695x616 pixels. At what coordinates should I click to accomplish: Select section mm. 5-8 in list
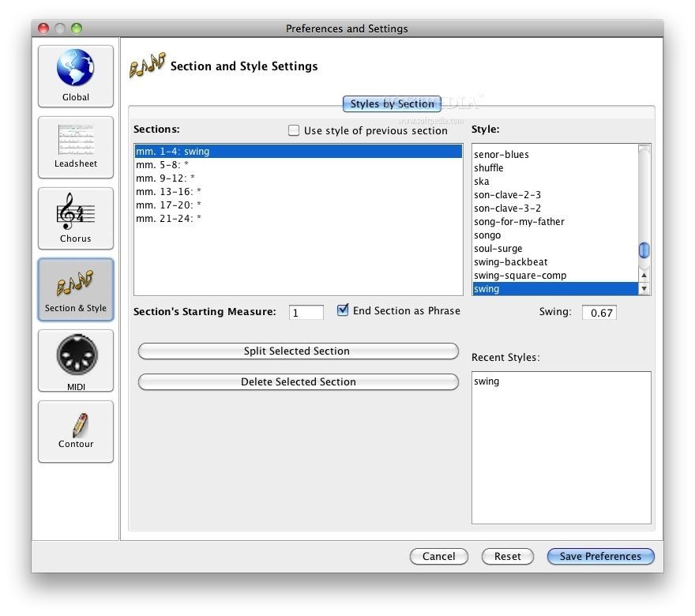pyautogui.click(x=163, y=165)
